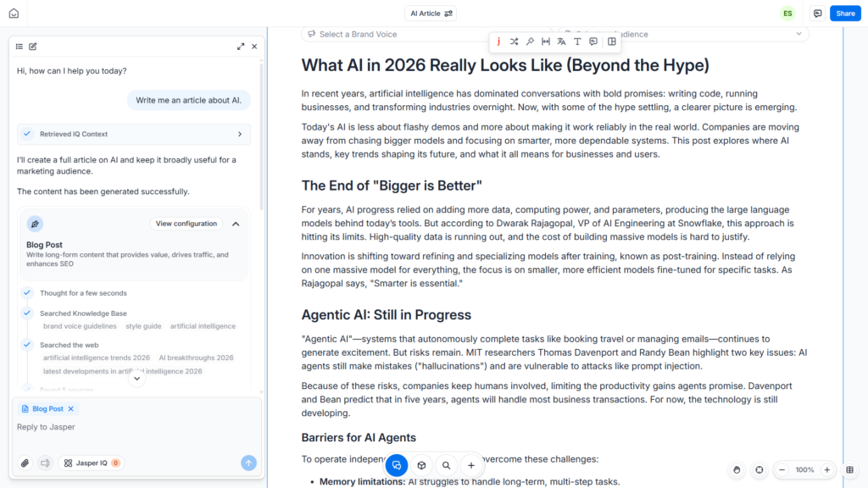Screen dimensions: 868x488
Task: Toggle the hand pan tool
Action: (737, 469)
